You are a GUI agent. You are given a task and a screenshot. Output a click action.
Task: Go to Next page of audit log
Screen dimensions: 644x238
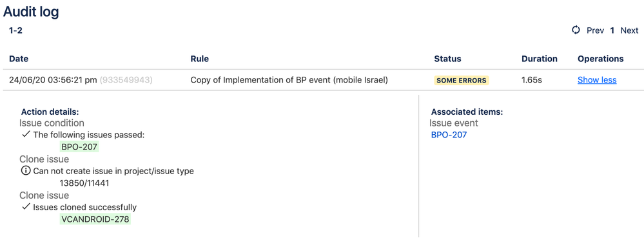coord(629,30)
